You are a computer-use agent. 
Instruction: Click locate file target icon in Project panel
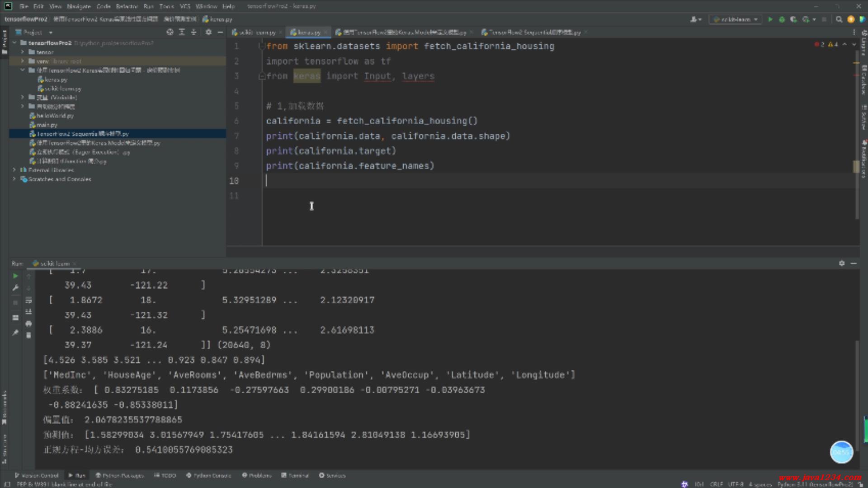click(x=170, y=32)
